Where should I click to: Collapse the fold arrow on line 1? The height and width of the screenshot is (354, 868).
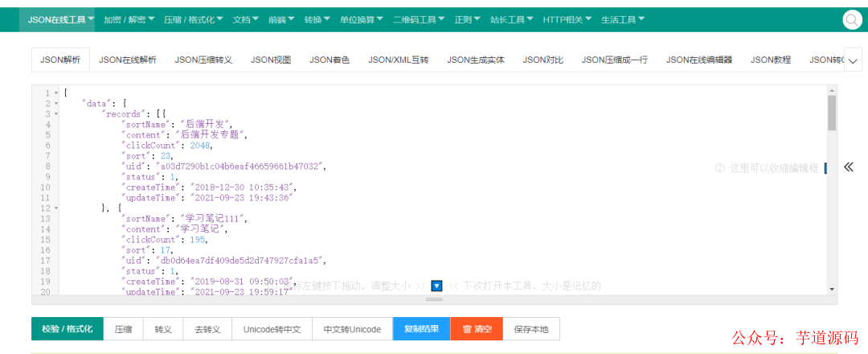pos(56,93)
